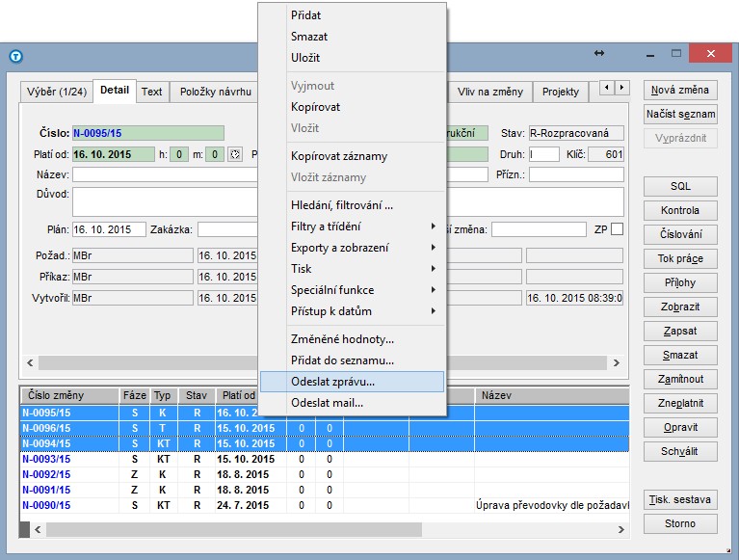The width and height of the screenshot is (739, 560).
Task: Click the Číslování button
Action: [x=680, y=234]
